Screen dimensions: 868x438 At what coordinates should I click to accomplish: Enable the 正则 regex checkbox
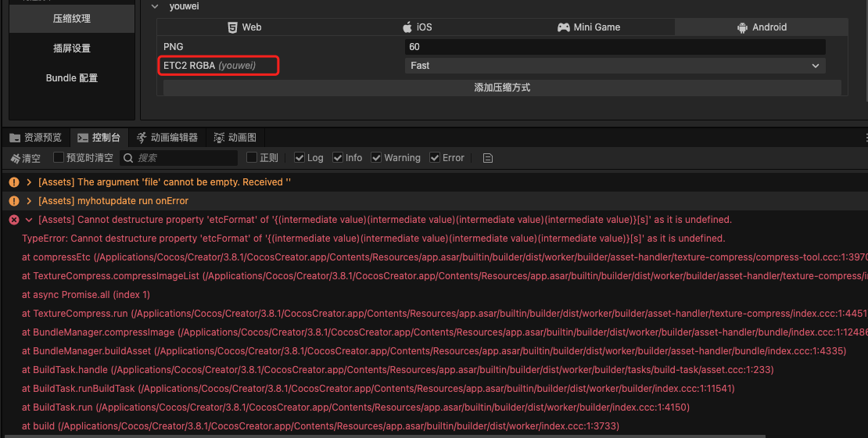pyautogui.click(x=251, y=158)
